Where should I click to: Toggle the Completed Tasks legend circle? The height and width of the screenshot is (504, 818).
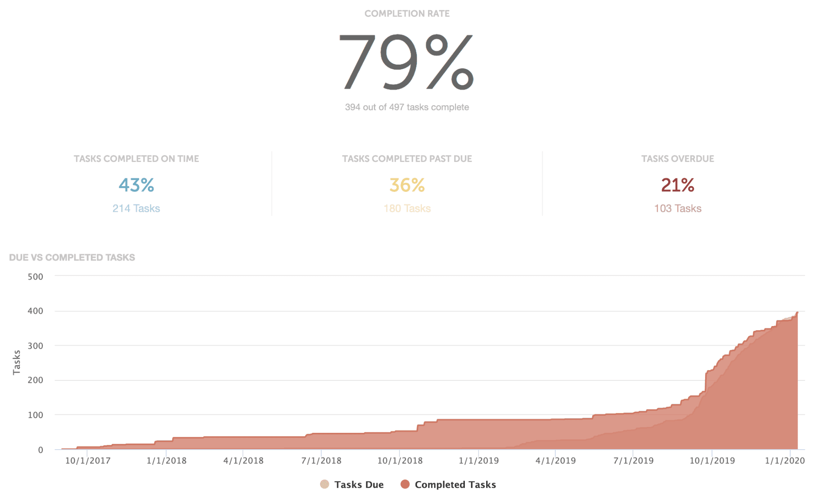[x=405, y=484]
